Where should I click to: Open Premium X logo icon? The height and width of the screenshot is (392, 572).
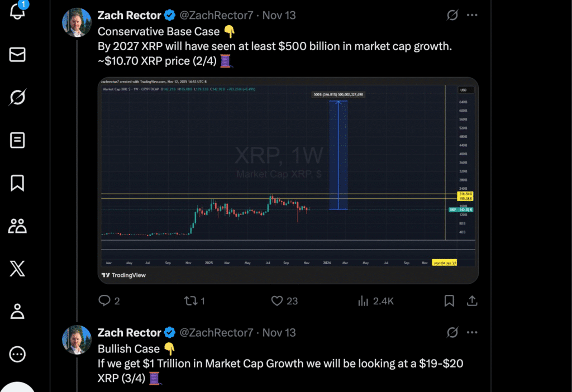[17, 269]
